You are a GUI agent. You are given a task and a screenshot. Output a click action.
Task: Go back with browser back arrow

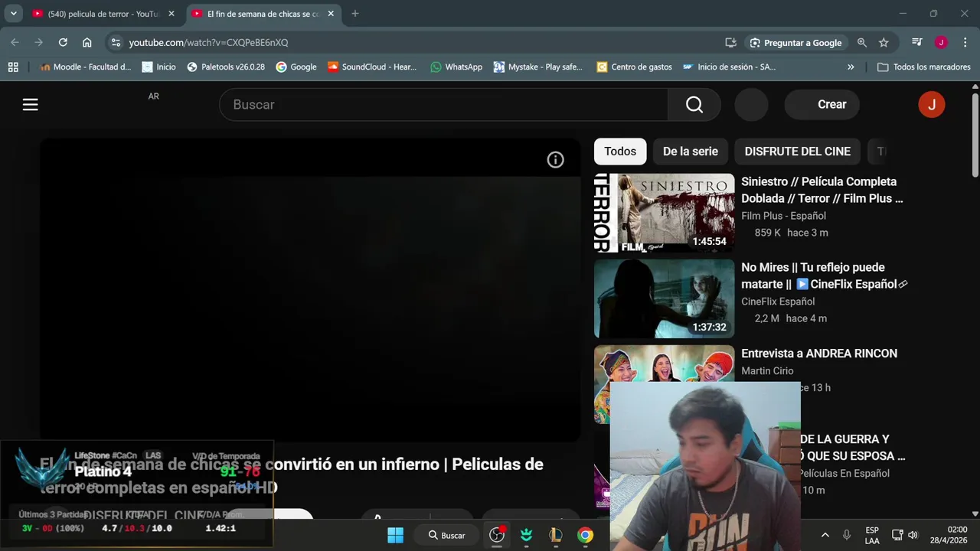click(x=15, y=43)
